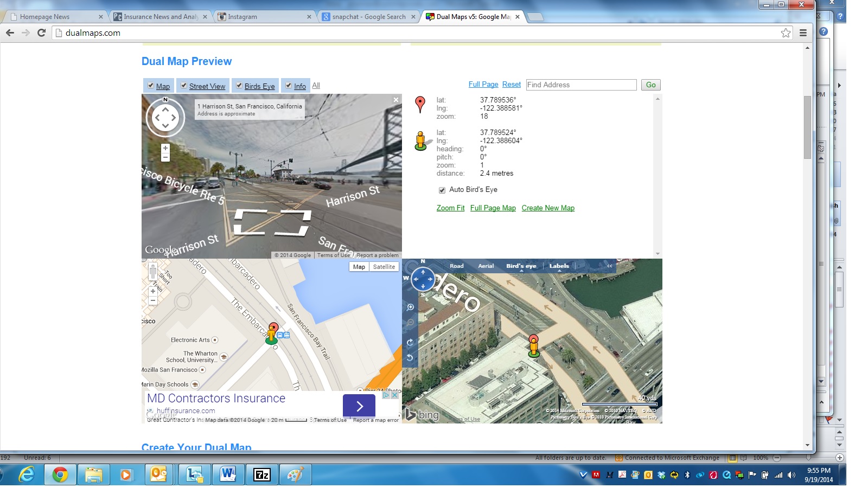Zoom out on Street View panel
This screenshot has width=868, height=488.
coord(165,157)
